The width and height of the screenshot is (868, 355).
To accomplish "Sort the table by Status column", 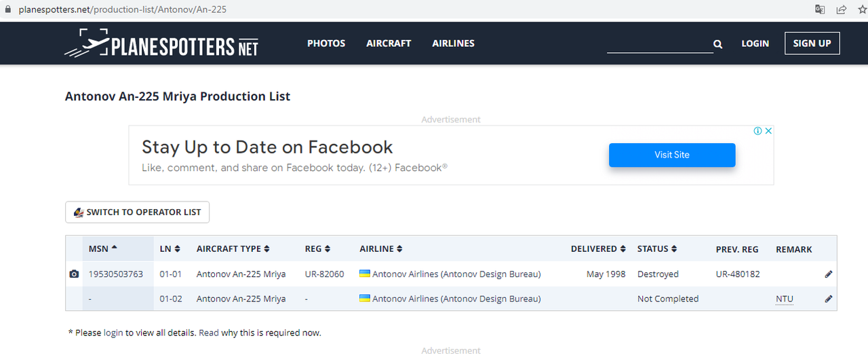I will click(x=656, y=249).
